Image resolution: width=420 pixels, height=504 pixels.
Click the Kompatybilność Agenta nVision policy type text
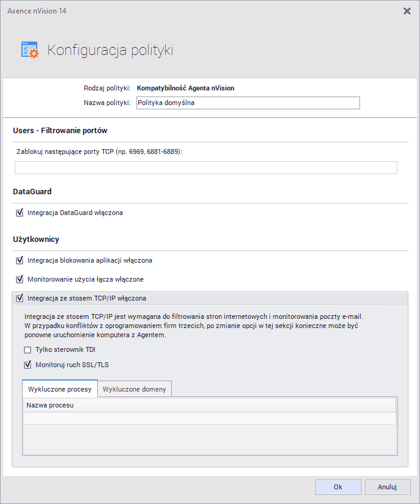tap(185, 88)
